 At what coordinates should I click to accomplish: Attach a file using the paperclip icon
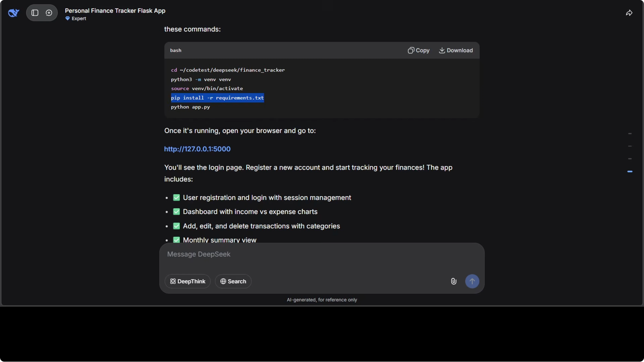pos(454,281)
